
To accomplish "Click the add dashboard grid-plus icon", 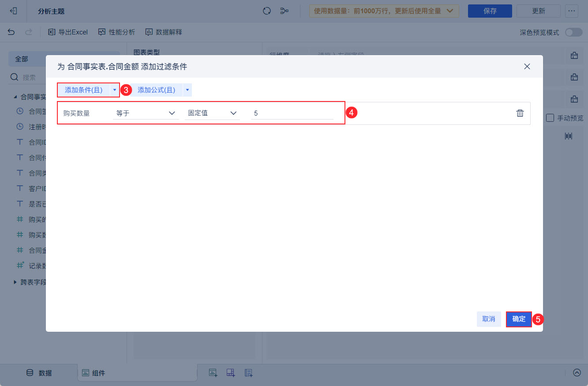I will tap(231, 373).
